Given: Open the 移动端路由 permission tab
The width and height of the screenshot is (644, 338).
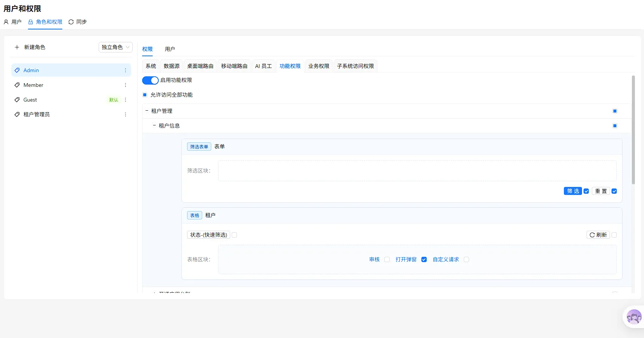Looking at the screenshot, I should [234, 66].
